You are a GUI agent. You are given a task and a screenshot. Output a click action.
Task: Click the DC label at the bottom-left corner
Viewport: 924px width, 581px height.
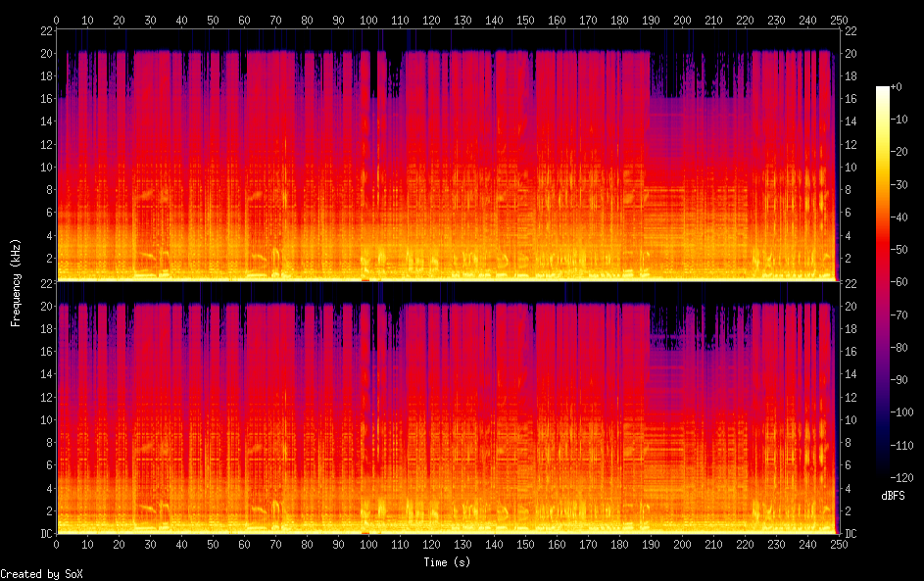click(x=44, y=534)
